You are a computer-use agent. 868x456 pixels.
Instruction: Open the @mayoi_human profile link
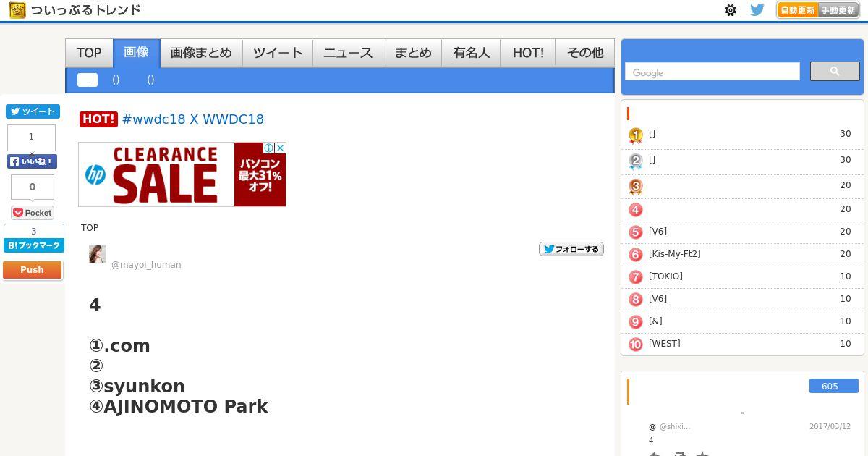coord(146,265)
